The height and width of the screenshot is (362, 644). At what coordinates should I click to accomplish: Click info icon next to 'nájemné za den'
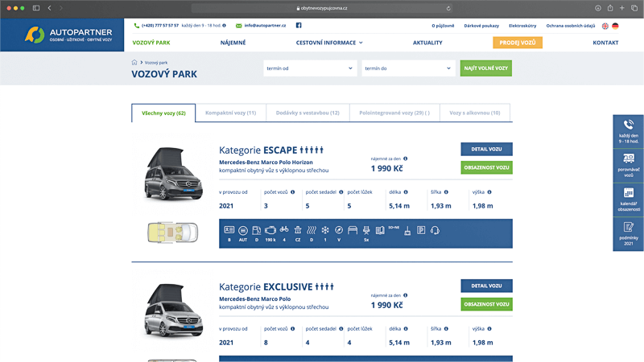click(405, 158)
